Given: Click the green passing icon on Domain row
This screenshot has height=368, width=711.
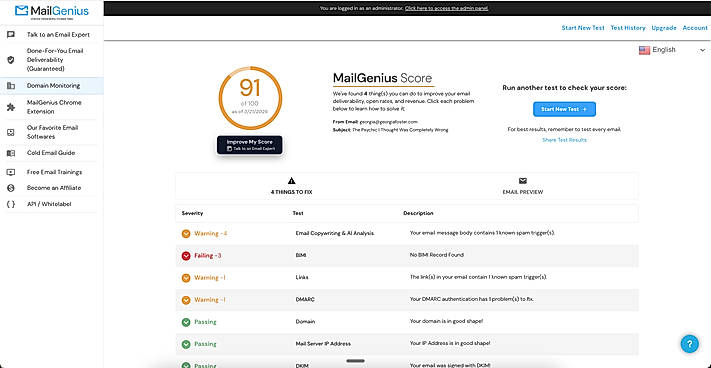Looking at the screenshot, I should (186, 322).
